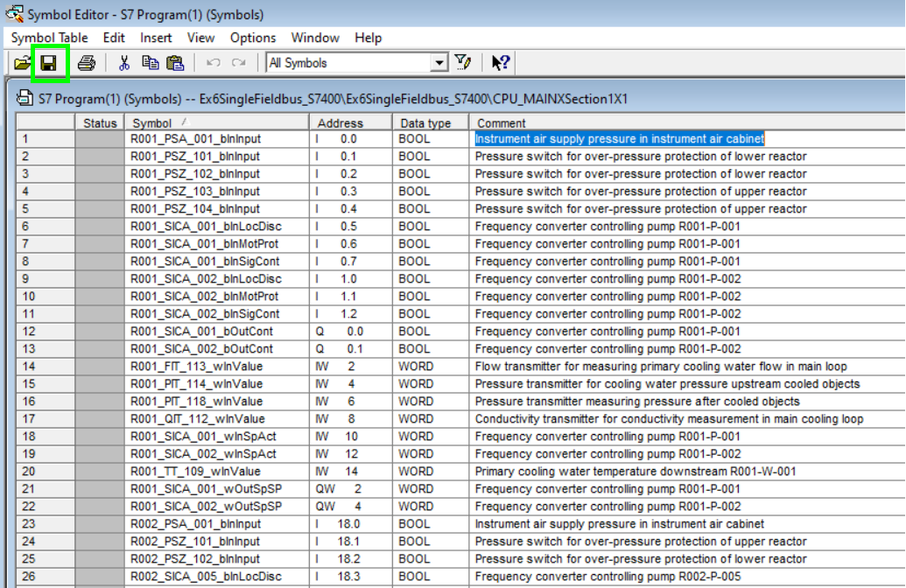
Task: Open the Options menu
Action: 253,38
